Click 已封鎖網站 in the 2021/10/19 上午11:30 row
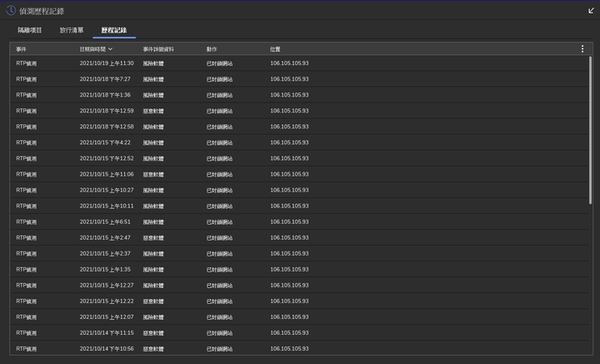The height and width of the screenshot is (364, 600). (220, 63)
